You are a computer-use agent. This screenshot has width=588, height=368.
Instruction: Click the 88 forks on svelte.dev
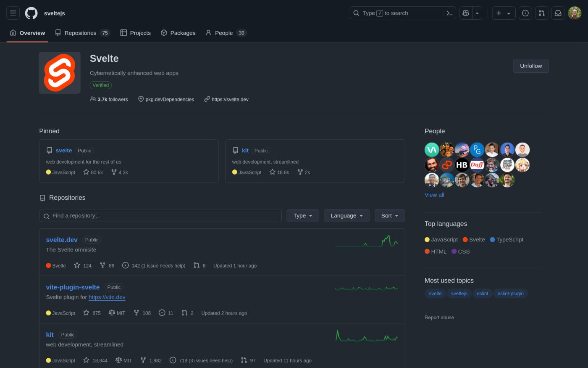pos(107,265)
